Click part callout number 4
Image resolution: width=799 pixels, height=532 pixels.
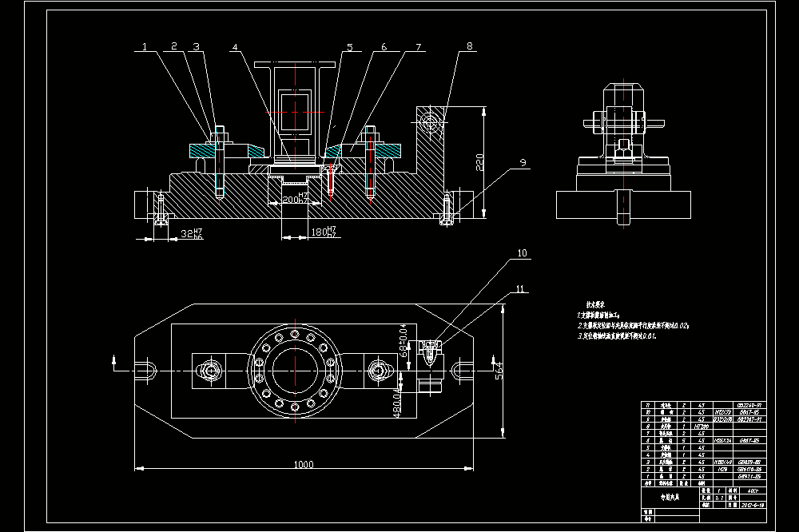click(235, 47)
